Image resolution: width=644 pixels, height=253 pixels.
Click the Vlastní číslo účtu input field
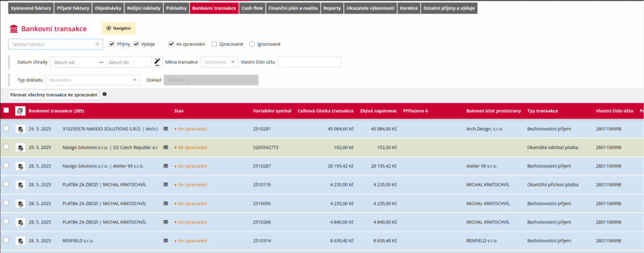tap(309, 62)
